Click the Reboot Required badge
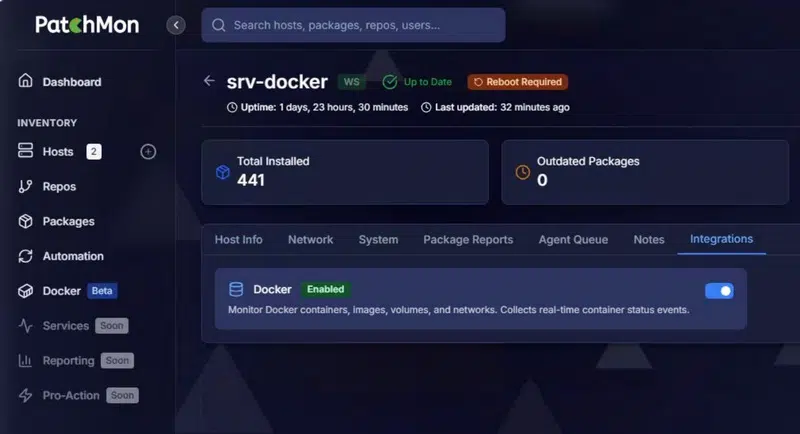This screenshot has height=434, width=800. tap(517, 82)
